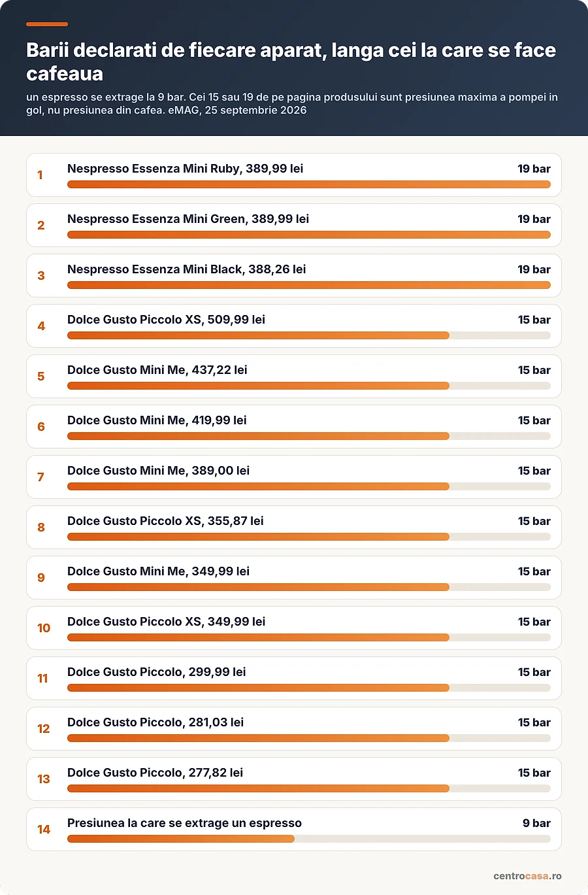Click rank number 4 badge

click(41, 326)
